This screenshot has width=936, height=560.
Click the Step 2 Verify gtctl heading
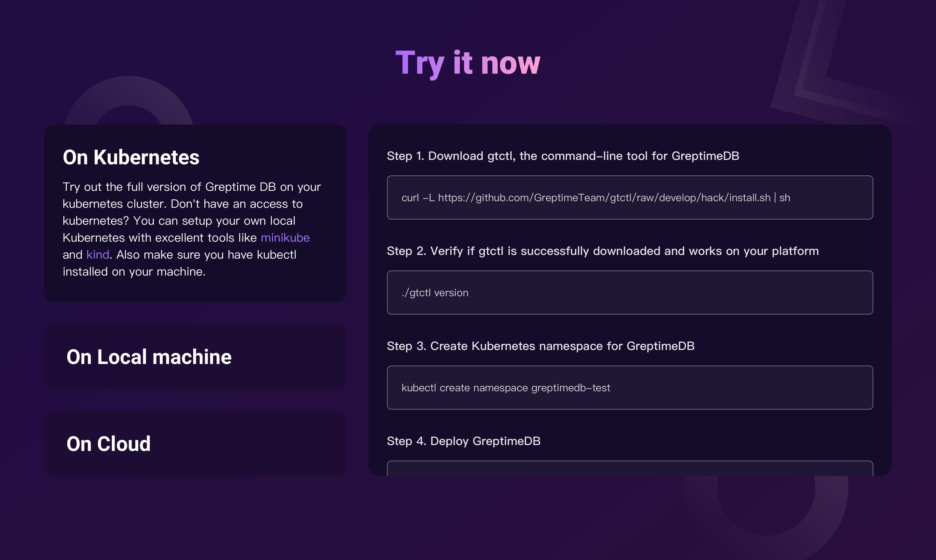click(603, 251)
